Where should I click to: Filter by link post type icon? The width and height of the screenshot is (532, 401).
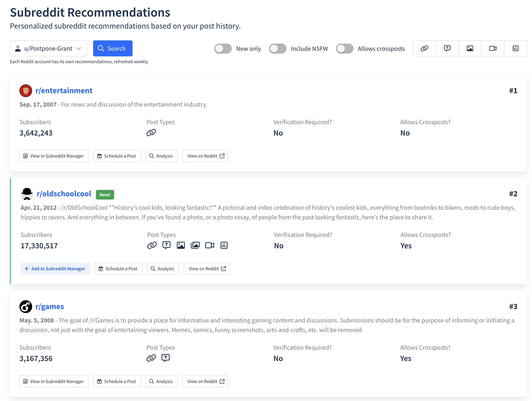424,48
